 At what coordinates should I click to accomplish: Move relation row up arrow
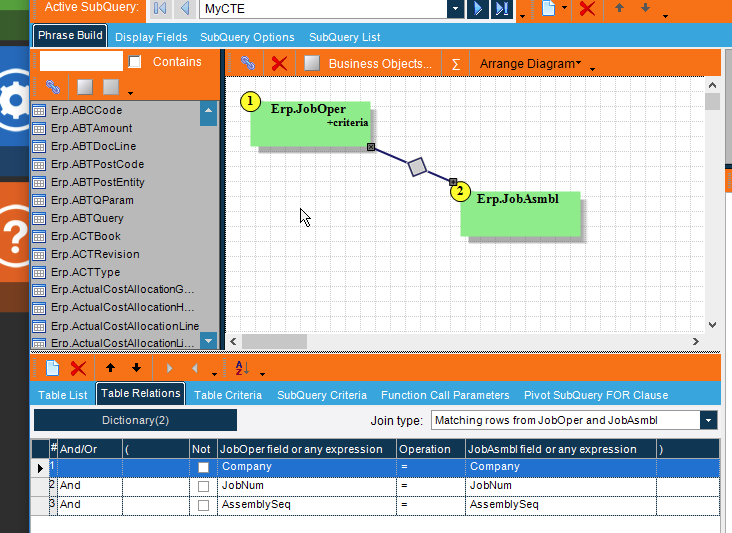tap(110, 368)
